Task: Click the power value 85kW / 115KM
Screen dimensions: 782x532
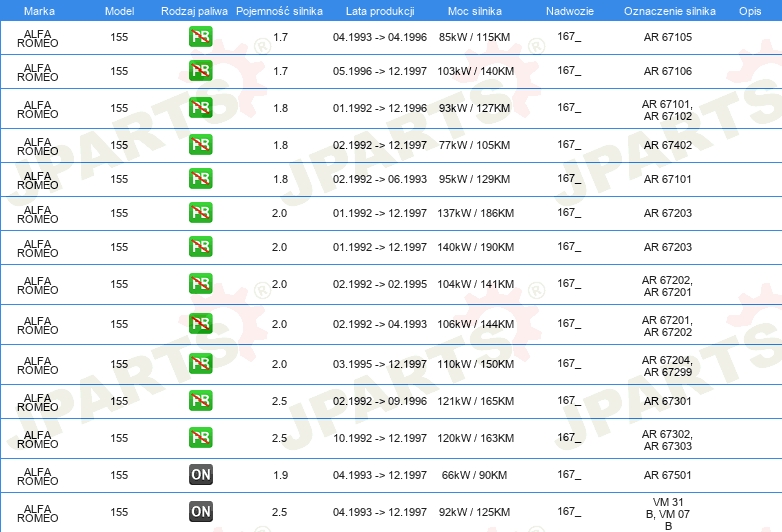Action: click(x=475, y=37)
